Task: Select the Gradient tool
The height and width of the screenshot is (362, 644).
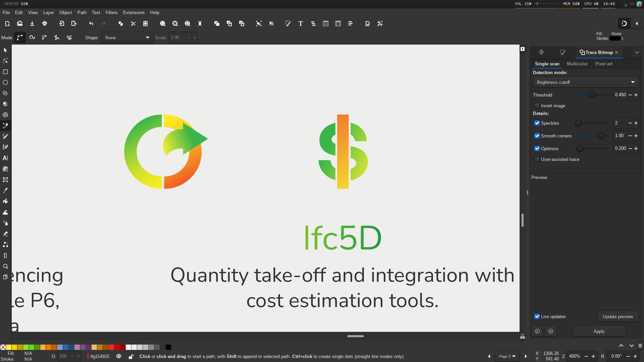Action: tap(5, 169)
